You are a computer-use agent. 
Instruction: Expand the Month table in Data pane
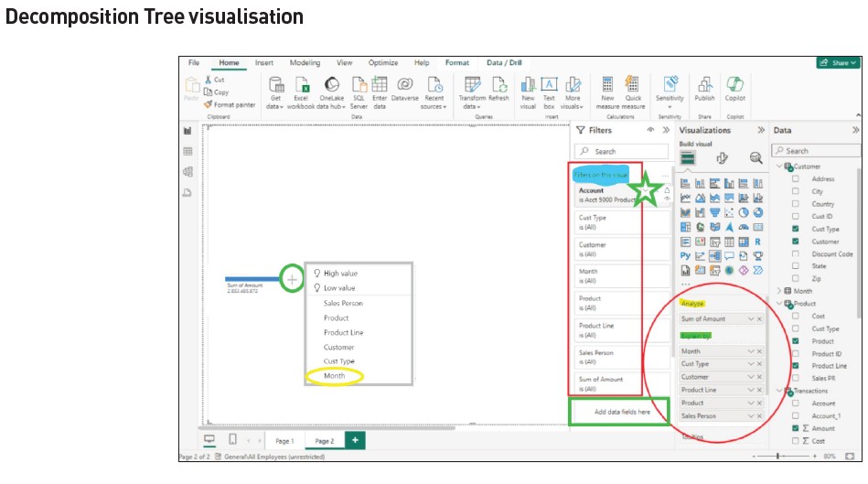pos(779,291)
